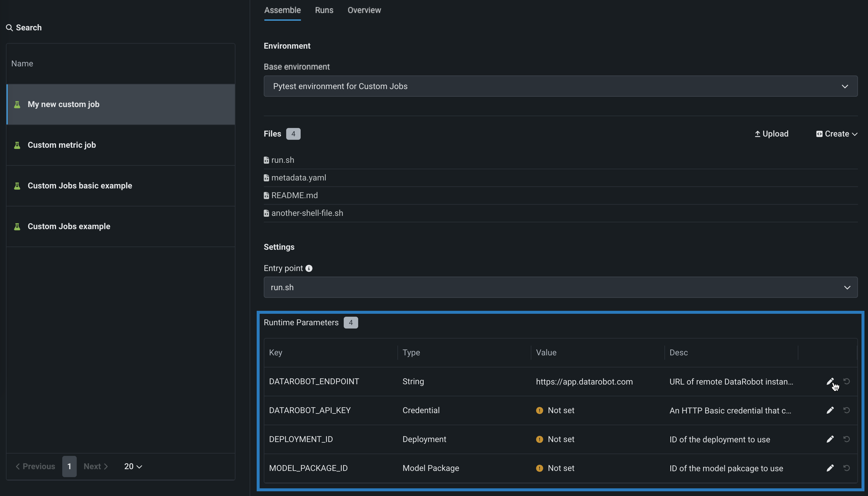Click the Search magnifier icon
Viewport: 868px width, 496px height.
(x=9, y=28)
